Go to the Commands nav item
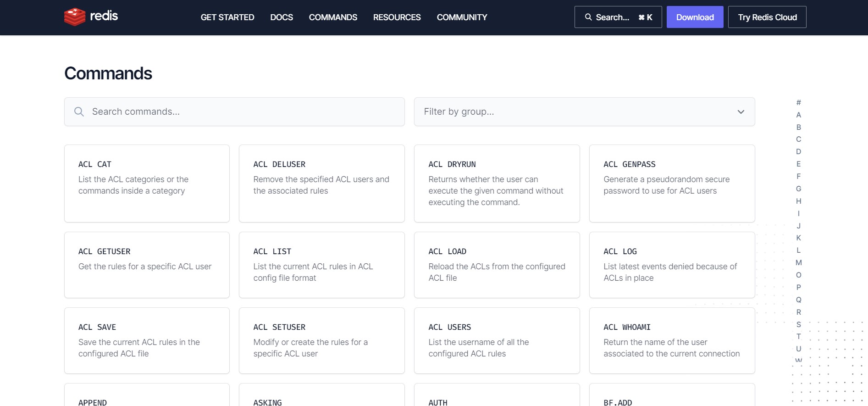The height and width of the screenshot is (406, 868). click(x=333, y=17)
